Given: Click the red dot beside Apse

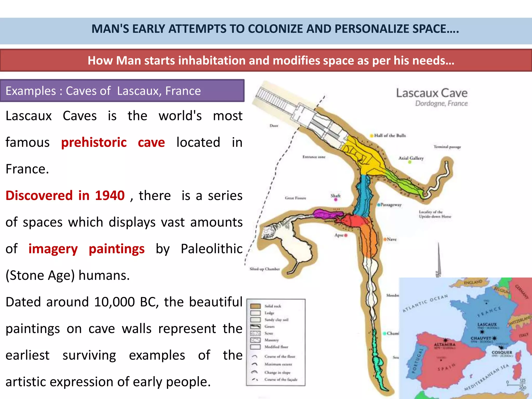Looking at the screenshot, I should [x=346, y=235].
